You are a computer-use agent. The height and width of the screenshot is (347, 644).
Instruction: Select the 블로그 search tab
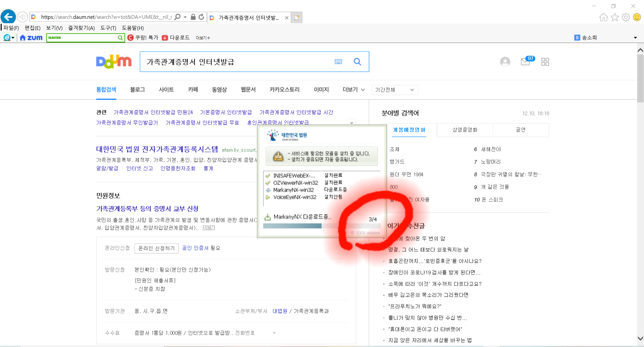138,90
